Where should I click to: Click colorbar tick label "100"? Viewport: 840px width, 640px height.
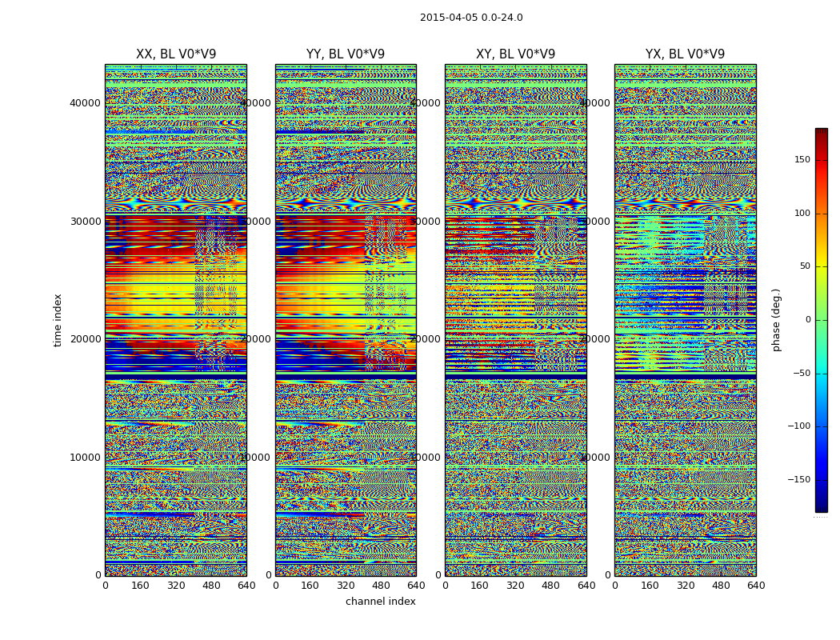[802, 213]
